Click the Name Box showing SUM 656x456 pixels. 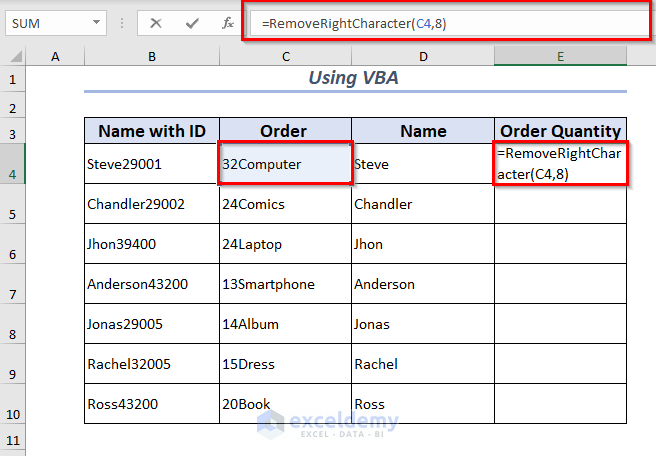pos(48,23)
